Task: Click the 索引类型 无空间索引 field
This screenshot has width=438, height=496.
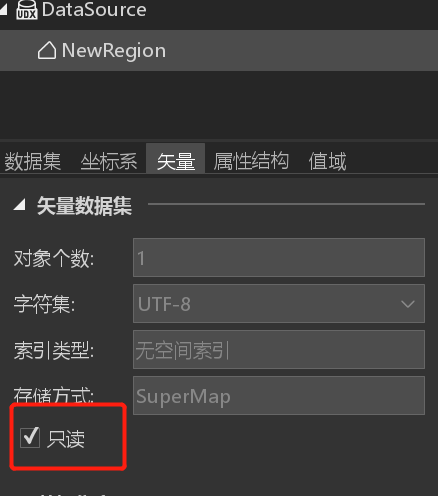Action: (279, 350)
